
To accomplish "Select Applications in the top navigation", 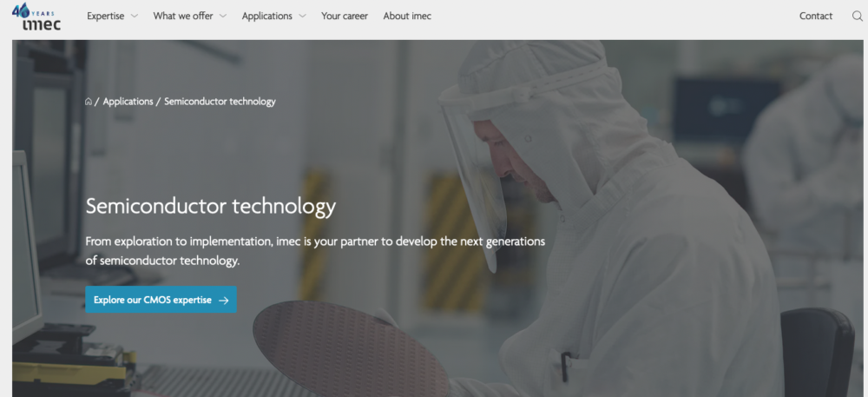I will coord(266,17).
